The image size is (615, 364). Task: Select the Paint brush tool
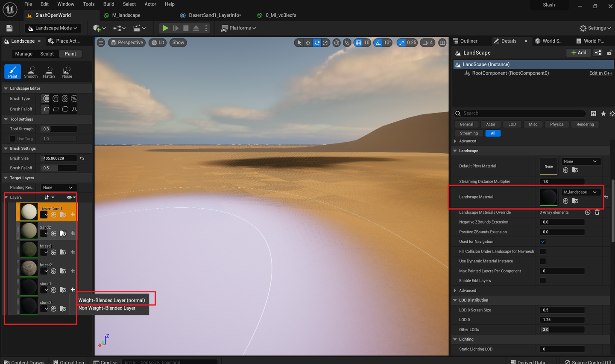[13, 72]
